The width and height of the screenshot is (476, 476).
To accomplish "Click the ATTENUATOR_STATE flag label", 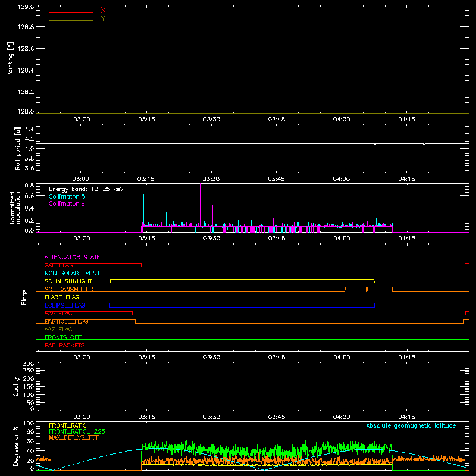I will pyautogui.click(x=72, y=258).
